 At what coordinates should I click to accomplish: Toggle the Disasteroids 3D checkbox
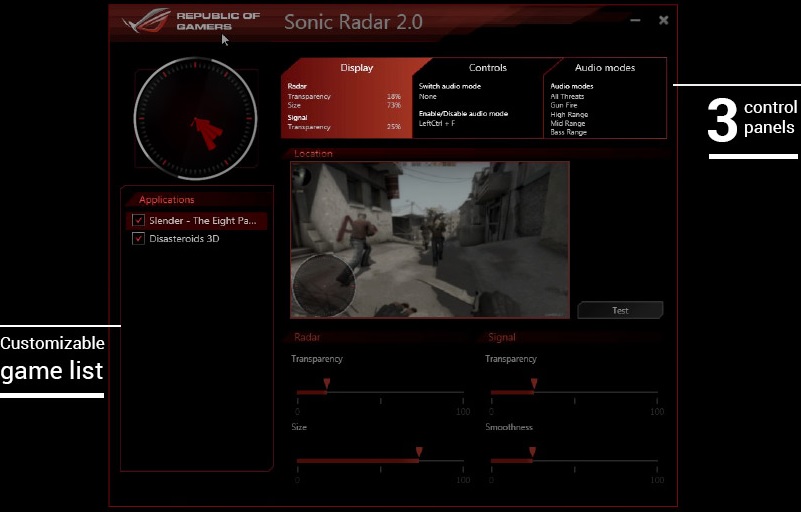click(138, 238)
